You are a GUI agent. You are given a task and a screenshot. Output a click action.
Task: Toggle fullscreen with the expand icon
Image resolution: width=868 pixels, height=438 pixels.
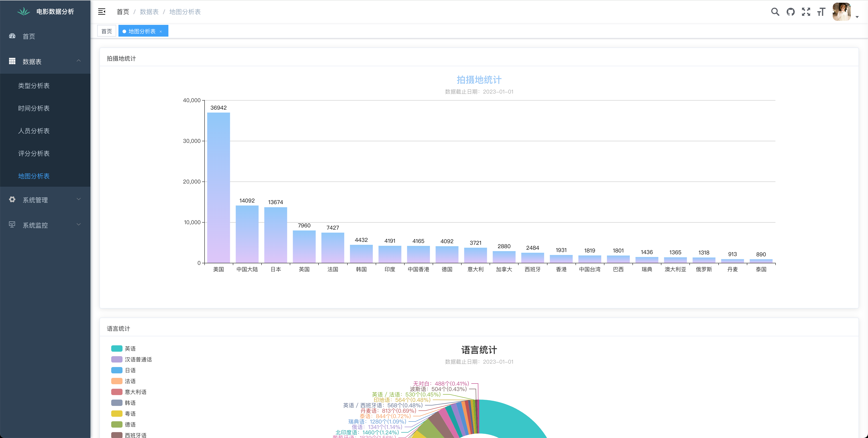coord(806,12)
